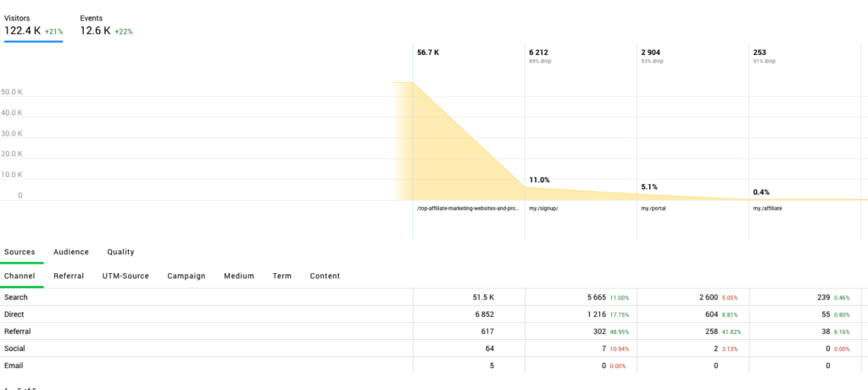Screen dimensions: 868x390
Task: Click the Social channel row label
Action: [x=15, y=348]
